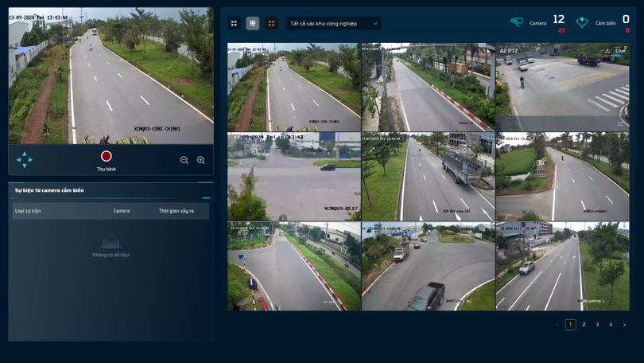644x363 pixels.
Task: Zoom in the camera preview
Action: click(201, 160)
